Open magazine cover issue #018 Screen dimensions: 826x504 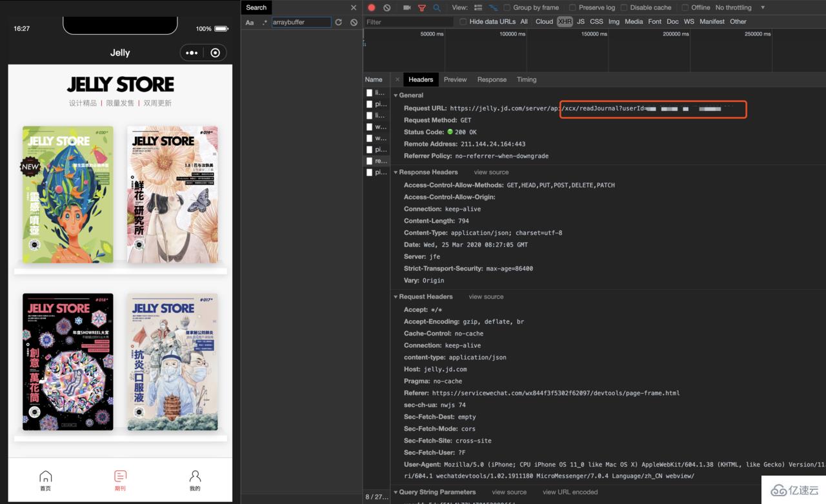click(x=68, y=362)
